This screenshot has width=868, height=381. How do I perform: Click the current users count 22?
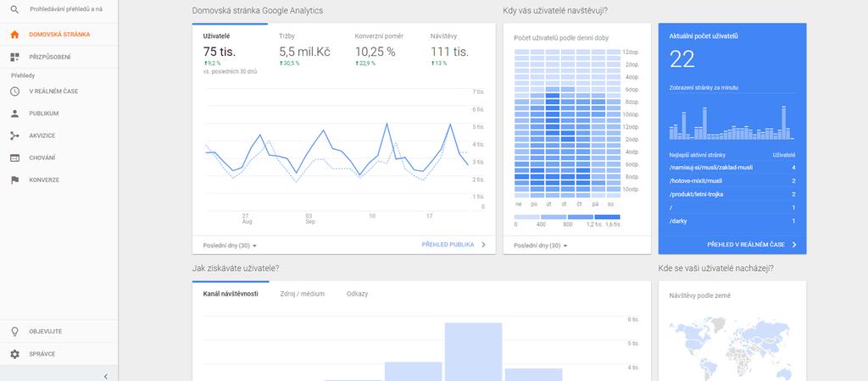tap(682, 59)
